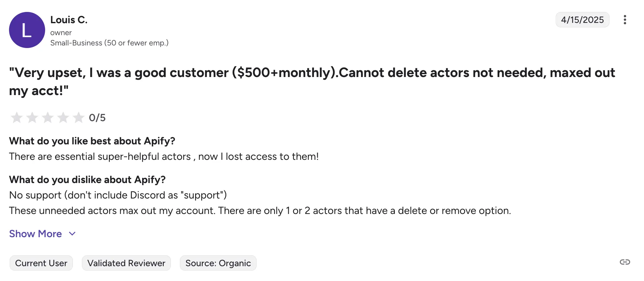Image resolution: width=644 pixels, height=281 pixels.
Task: Click the third rating star
Action: click(x=47, y=118)
